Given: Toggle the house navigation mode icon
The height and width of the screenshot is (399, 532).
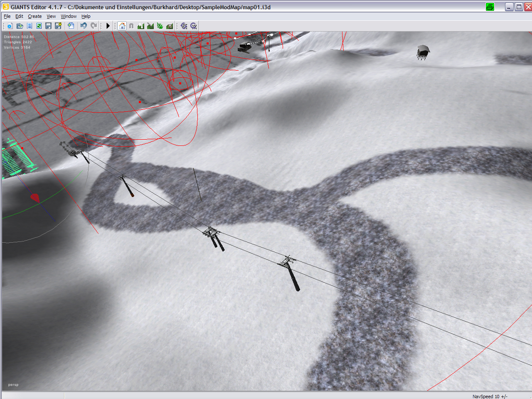Looking at the screenshot, I should 122,26.
